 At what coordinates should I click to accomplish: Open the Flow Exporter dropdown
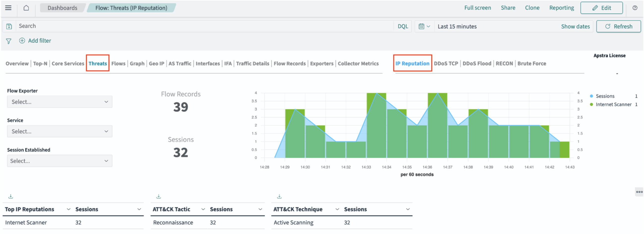click(x=59, y=102)
